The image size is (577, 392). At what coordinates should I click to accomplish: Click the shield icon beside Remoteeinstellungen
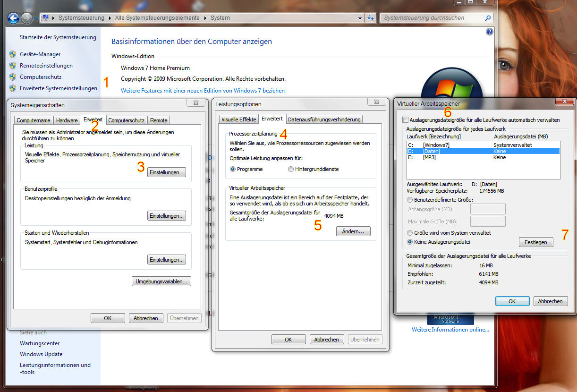[13, 66]
